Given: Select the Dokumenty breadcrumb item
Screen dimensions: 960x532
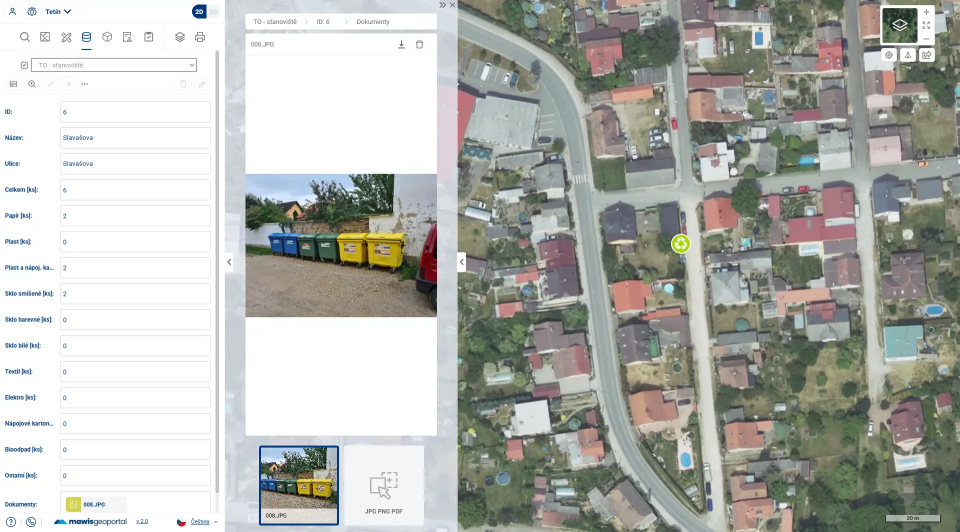Looking at the screenshot, I should pos(373,21).
